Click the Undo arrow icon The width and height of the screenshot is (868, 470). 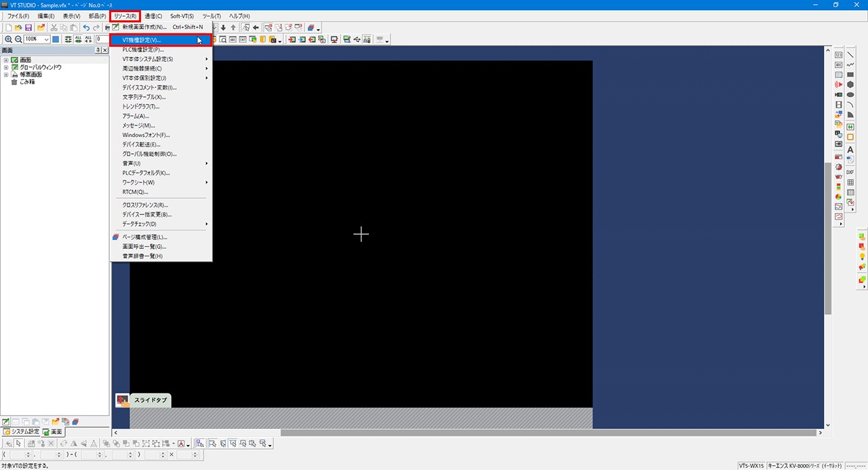86,28
